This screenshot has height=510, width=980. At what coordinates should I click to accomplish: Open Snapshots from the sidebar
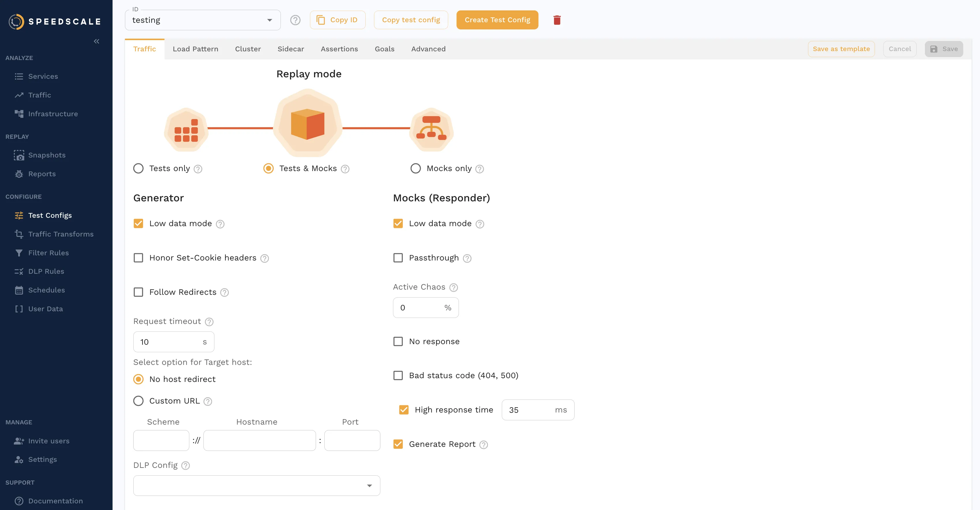(47, 155)
